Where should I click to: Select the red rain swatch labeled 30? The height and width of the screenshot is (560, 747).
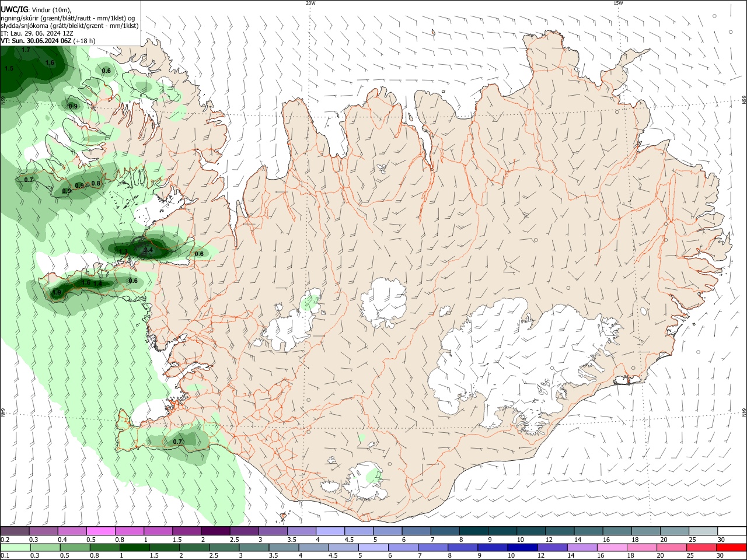pos(731,547)
